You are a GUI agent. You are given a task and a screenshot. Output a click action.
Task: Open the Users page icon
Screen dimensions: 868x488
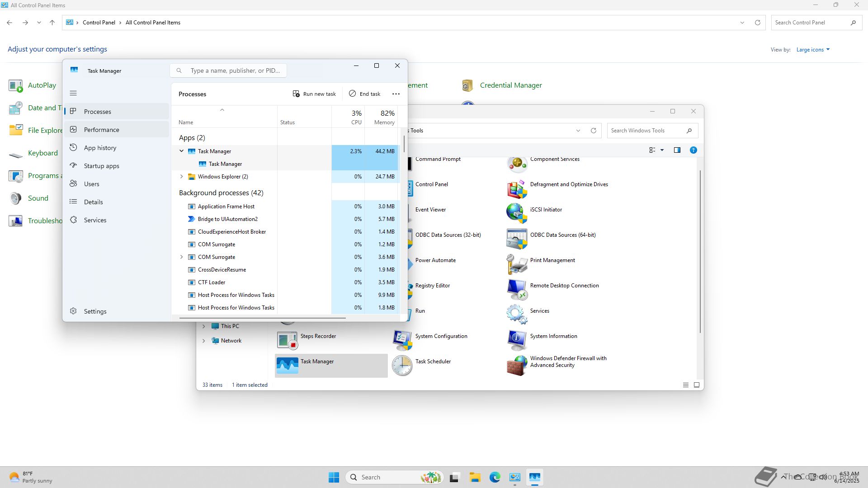pos(73,183)
